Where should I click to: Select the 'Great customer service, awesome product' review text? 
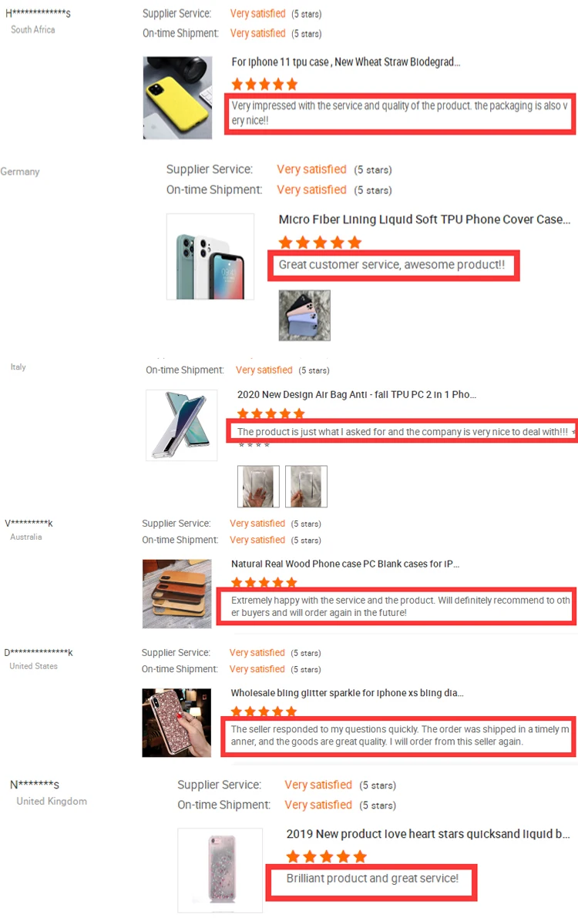coord(392,265)
